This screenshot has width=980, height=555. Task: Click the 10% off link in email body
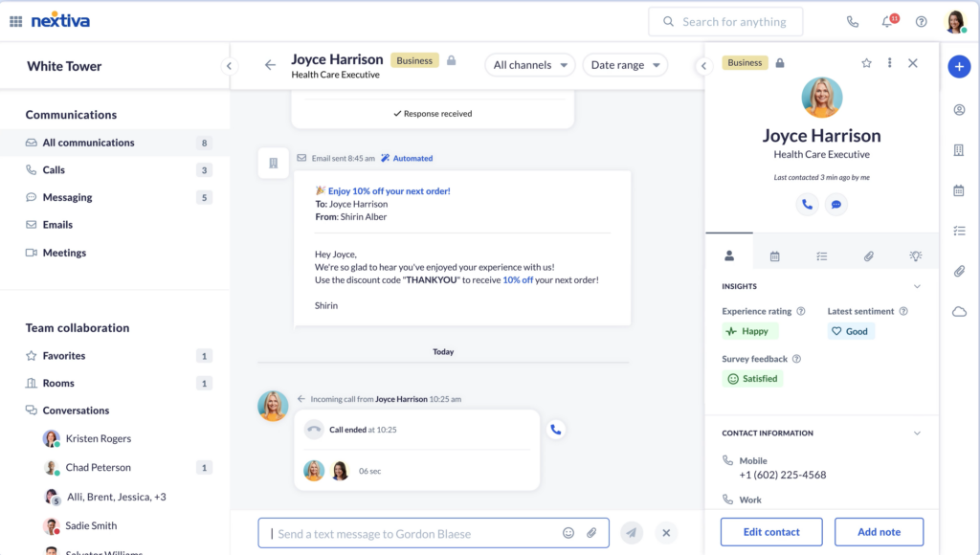click(518, 280)
